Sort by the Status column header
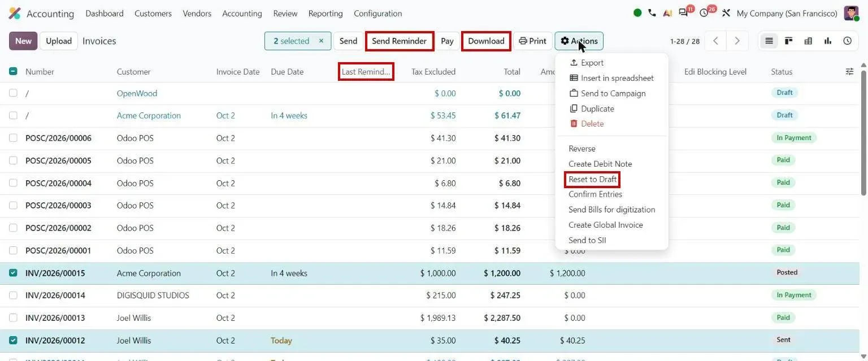The height and width of the screenshot is (361, 868). click(782, 72)
